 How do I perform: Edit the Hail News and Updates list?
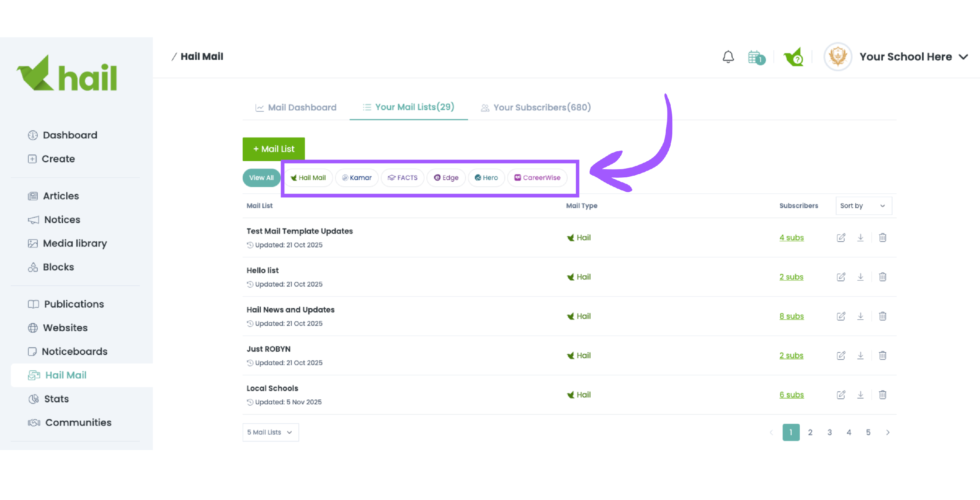click(x=841, y=316)
